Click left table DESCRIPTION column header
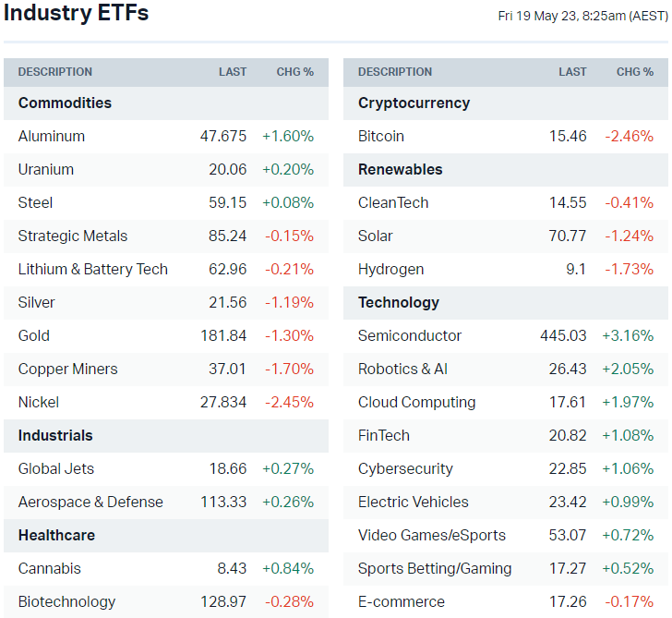The image size is (672, 618). [55, 72]
